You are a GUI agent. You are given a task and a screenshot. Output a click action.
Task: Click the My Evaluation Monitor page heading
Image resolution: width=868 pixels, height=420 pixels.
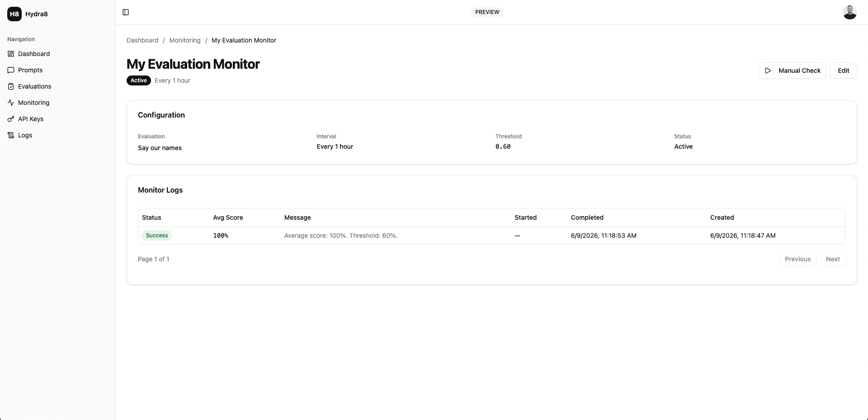click(x=193, y=64)
